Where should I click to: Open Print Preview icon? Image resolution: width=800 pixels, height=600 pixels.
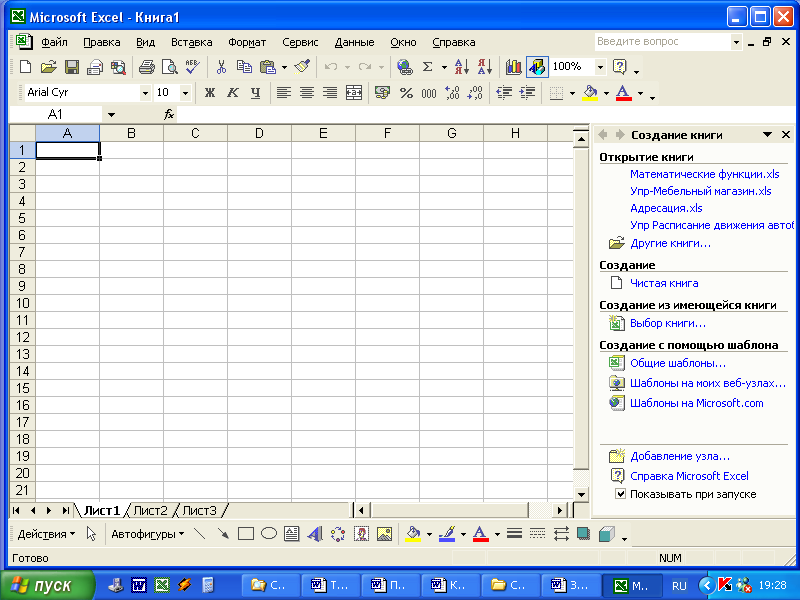(x=169, y=67)
